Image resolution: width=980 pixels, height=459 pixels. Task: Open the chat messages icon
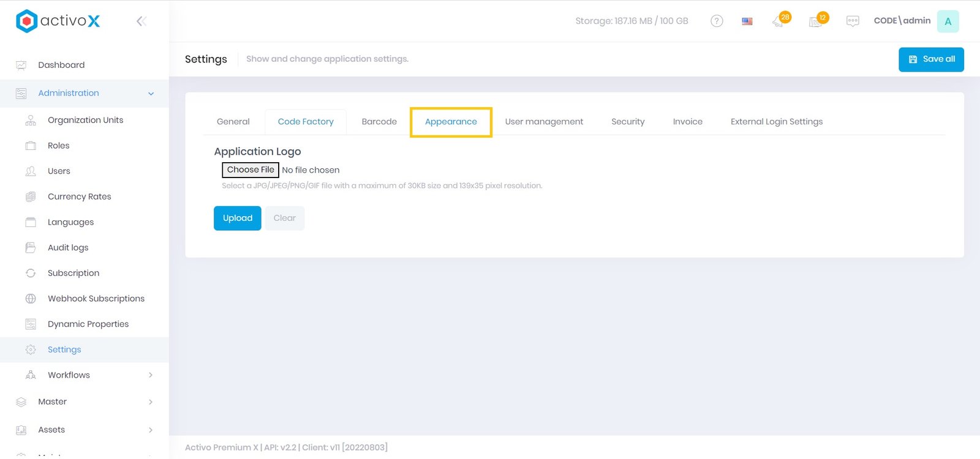pyautogui.click(x=853, y=21)
